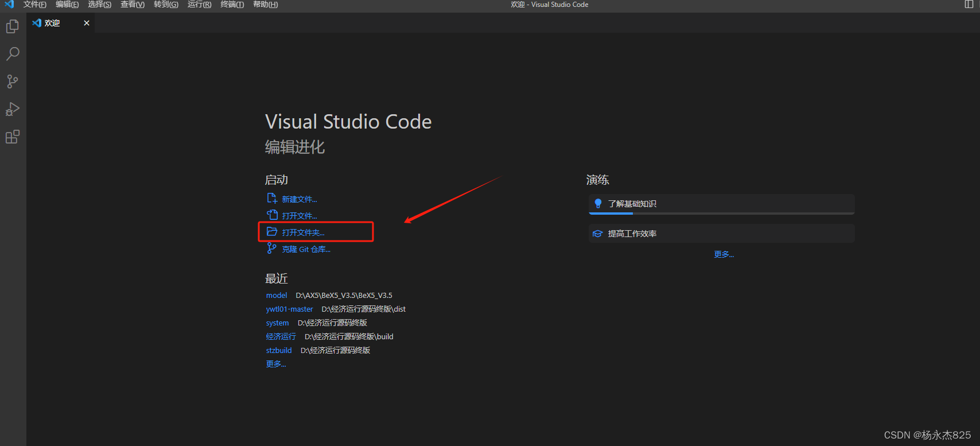Click the 打开文件夹... link
Image resolution: width=980 pixels, height=446 pixels.
click(304, 232)
